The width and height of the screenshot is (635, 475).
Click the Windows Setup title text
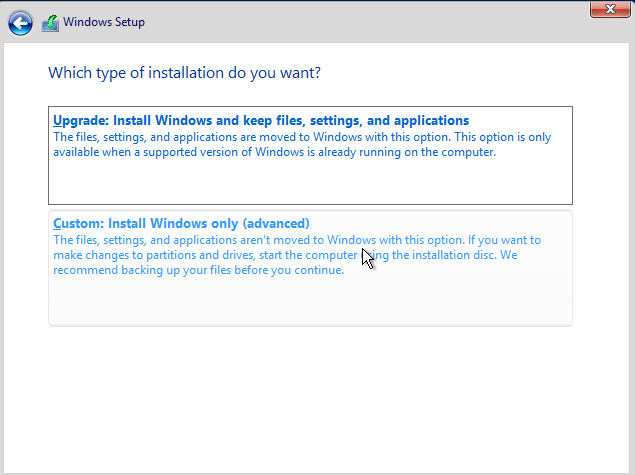coord(104,22)
